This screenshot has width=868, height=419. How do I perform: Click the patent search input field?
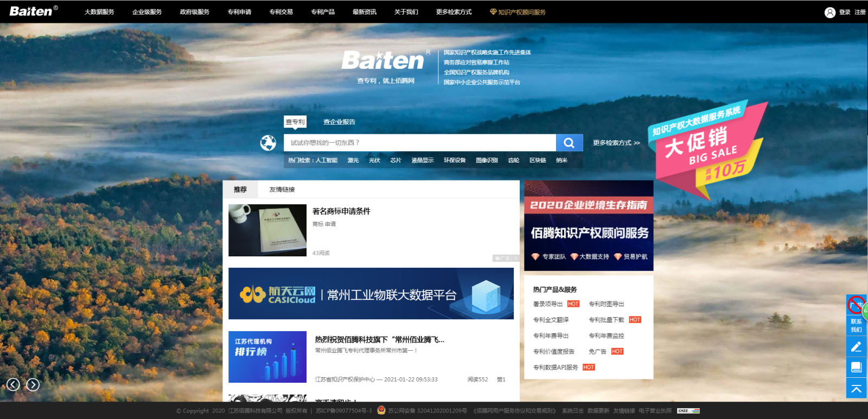click(x=420, y=143)
